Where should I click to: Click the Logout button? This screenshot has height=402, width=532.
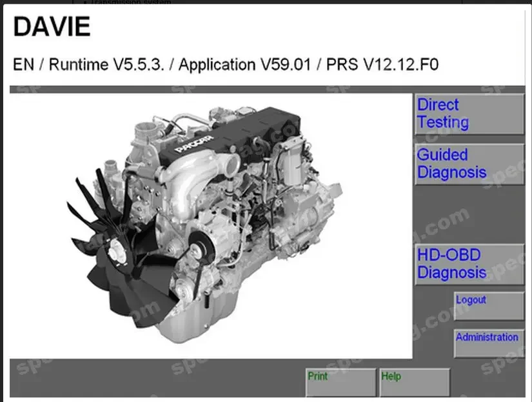tap(489, 306)
